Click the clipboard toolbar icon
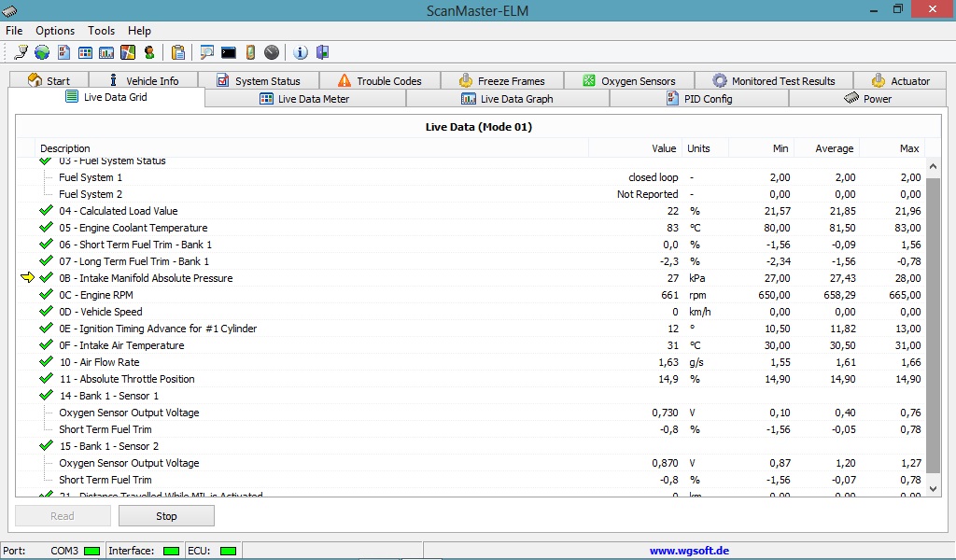Image resolution: width=956 pixels, height=560 pixels. (x=178, y=52)
